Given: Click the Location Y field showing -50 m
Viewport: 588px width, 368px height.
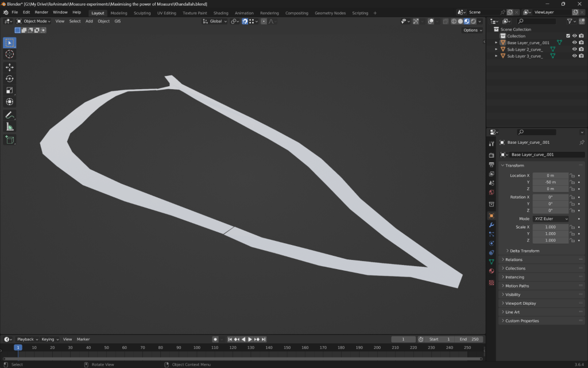Looking at the screenshot, I should [x=550, y=182].
